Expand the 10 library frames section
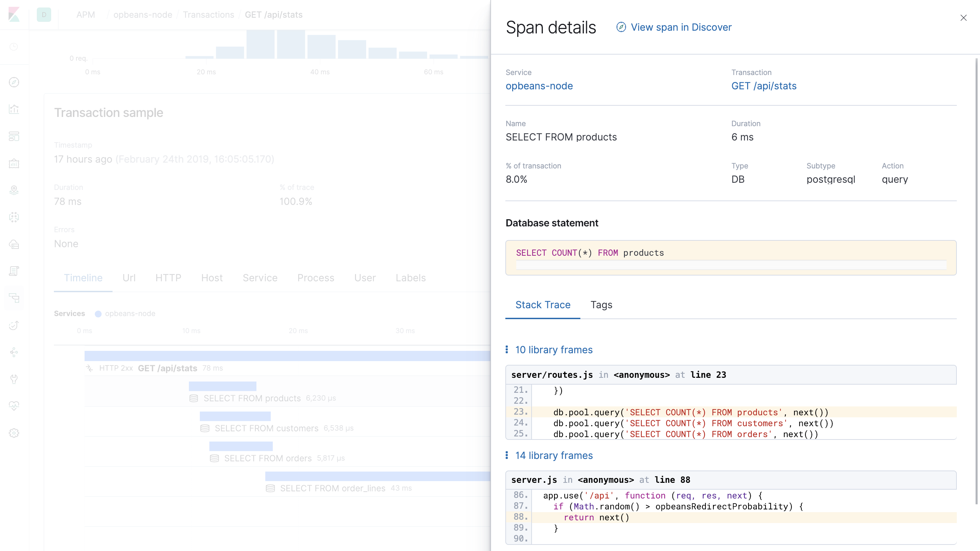980x551 pixels. click(553, 350)
